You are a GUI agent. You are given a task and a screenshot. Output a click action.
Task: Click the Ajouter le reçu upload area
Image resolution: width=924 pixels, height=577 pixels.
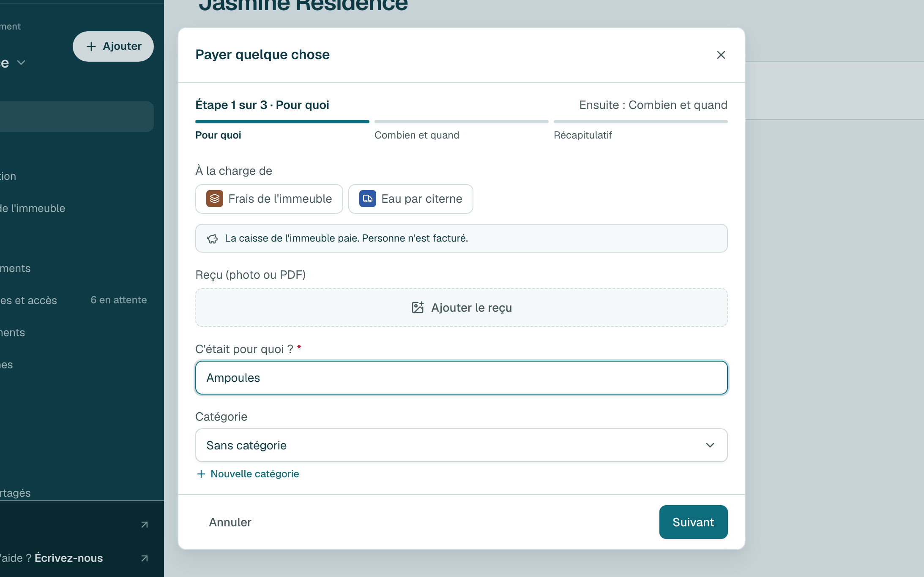tap(462, 308)
